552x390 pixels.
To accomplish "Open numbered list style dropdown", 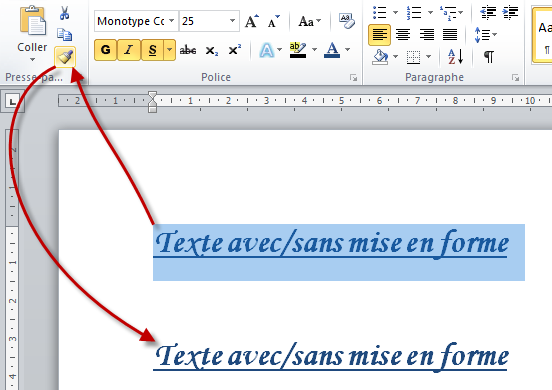I will click(430, 12).
